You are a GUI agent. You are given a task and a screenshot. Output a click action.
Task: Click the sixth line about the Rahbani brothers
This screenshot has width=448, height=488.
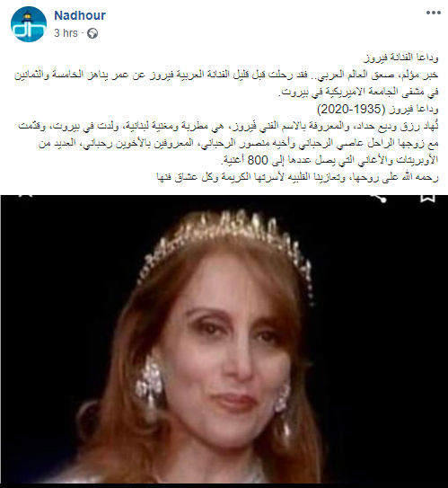tap(239, 143)
